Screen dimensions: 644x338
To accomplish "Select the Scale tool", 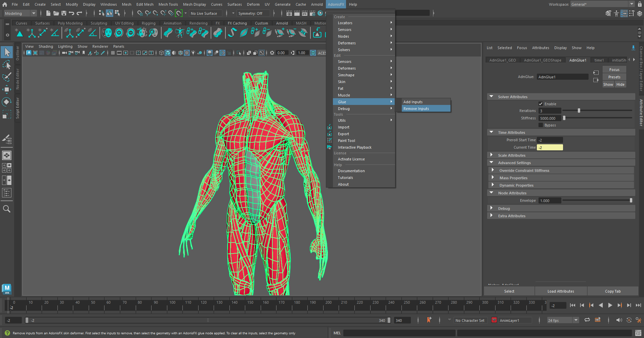I will 7,114.
